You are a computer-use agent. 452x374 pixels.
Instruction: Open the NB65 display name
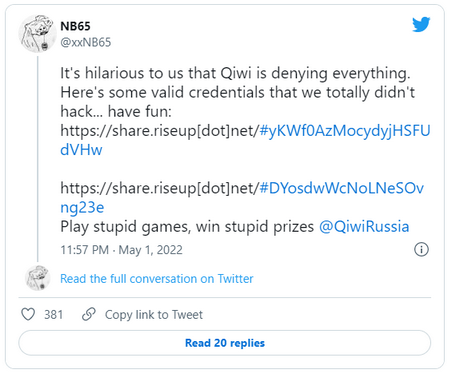point(75,26)
